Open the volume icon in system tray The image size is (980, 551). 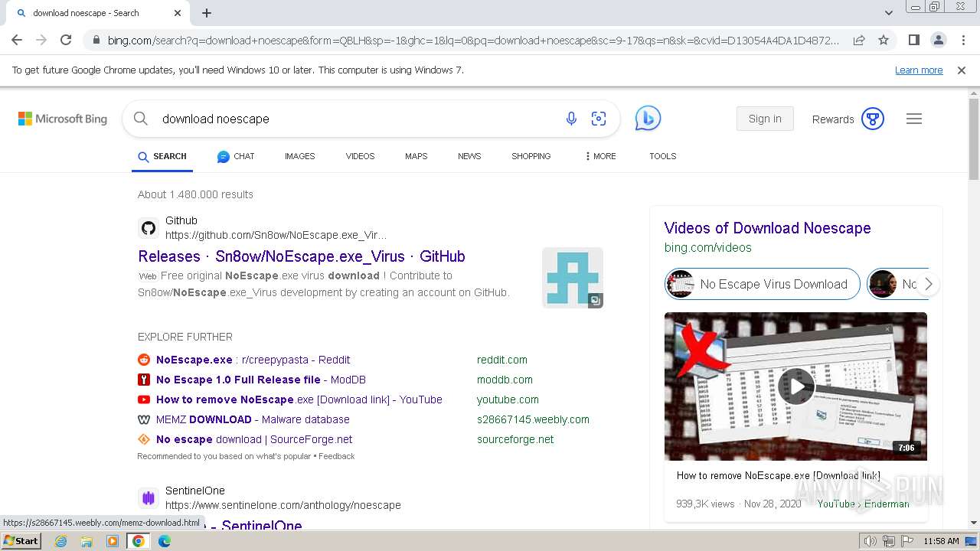[871, 541]
